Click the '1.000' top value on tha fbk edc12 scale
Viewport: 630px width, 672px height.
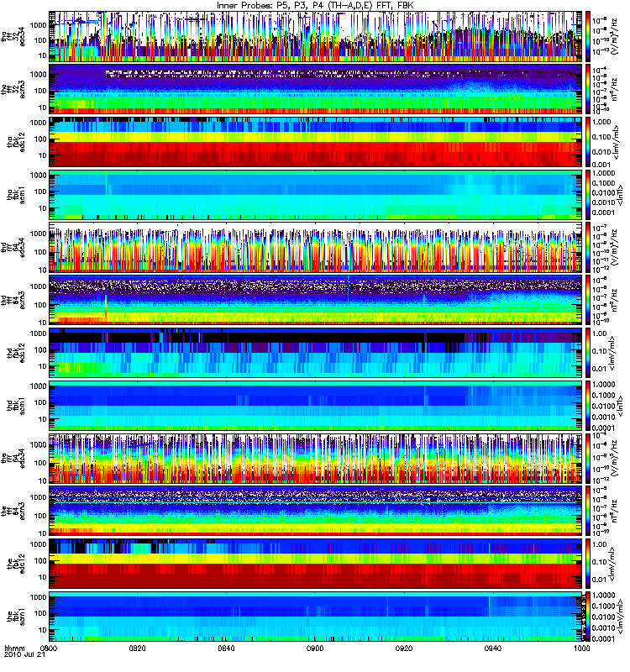[x=601, y=122]
